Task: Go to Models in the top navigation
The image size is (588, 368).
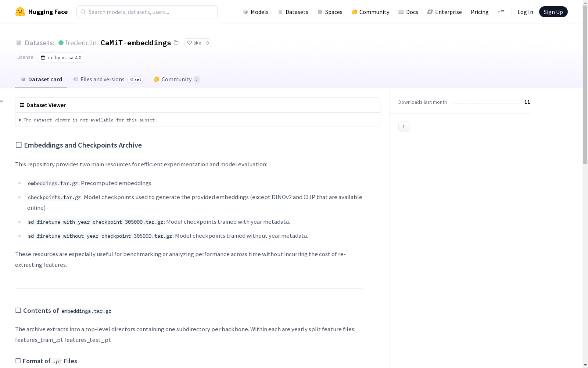Action: [256, 12]
